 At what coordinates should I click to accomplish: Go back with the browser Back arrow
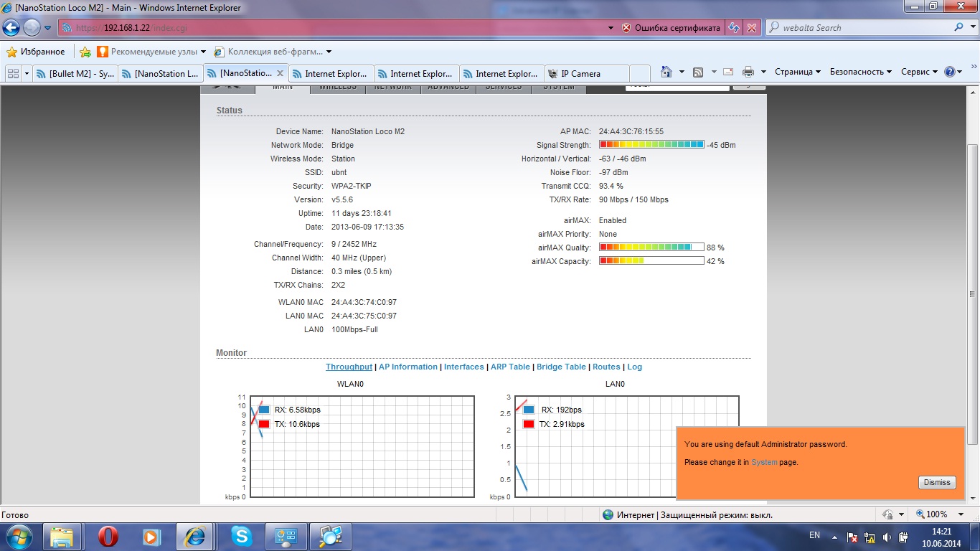[x=11, y=28]
